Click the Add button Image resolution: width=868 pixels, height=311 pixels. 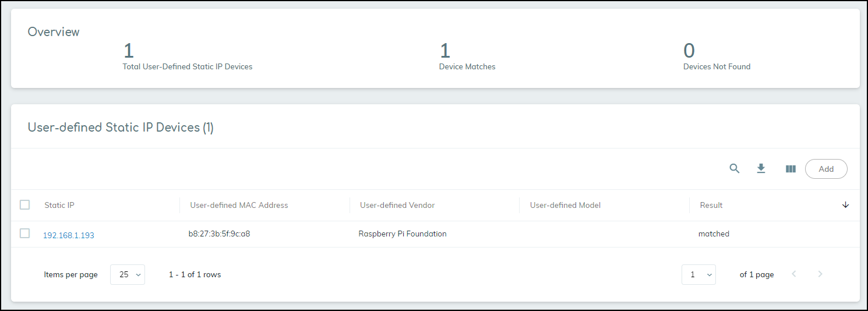point(825,169)
